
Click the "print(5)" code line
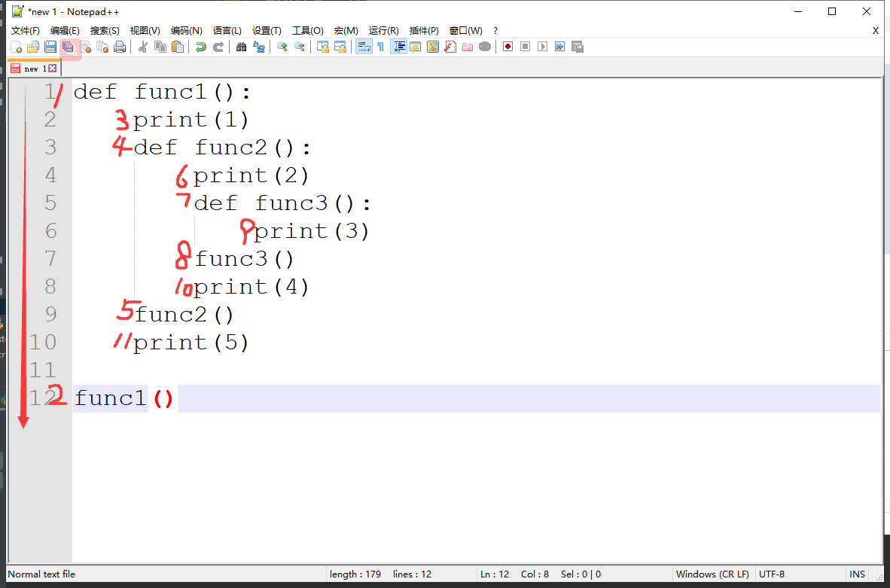click(191, 343)
